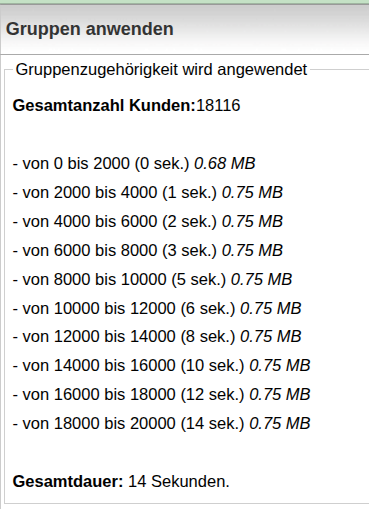Image resolution: width=369 pixels, height=509 pixels.
Task: Click the '14 Sekunden.' total duration text
Action: (179, 482)
